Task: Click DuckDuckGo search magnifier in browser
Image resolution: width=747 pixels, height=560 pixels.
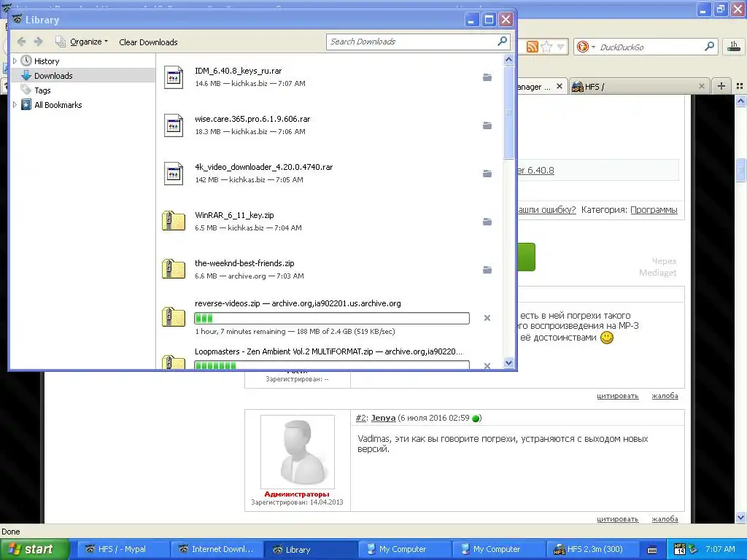Action: 709,47
